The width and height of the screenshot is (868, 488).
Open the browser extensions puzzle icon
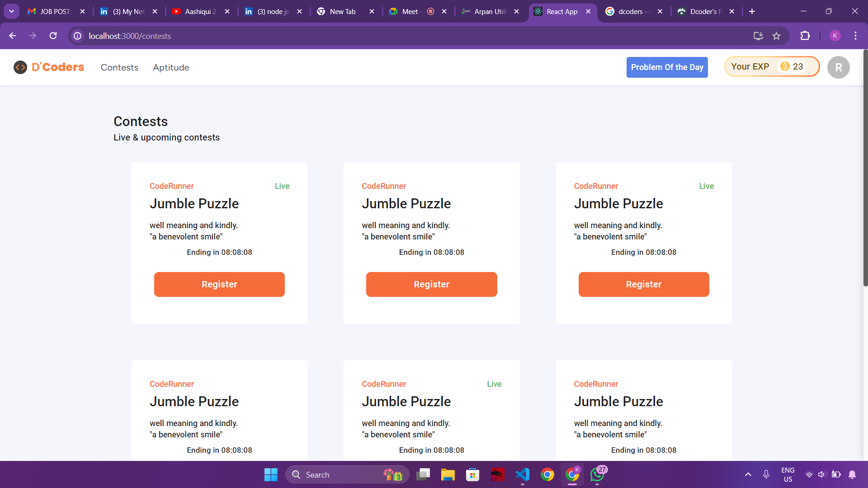pyautogui.click(x=805, y=36)
